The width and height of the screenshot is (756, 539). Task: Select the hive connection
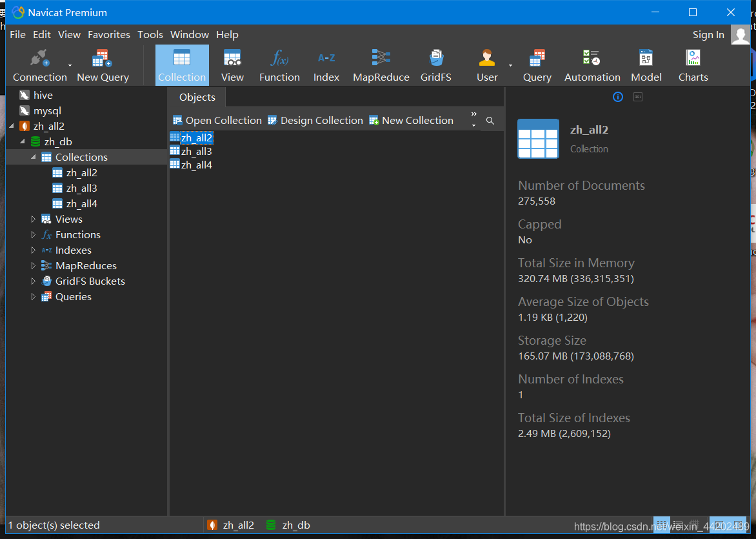pos(43,95)
